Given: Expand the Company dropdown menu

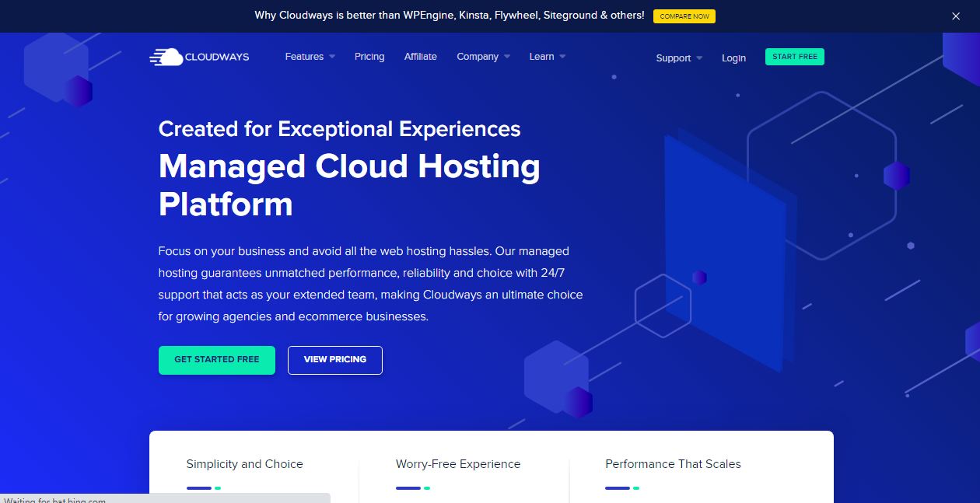Looking at the screenshot, I should pyautogui.click(x=483, y=57).
